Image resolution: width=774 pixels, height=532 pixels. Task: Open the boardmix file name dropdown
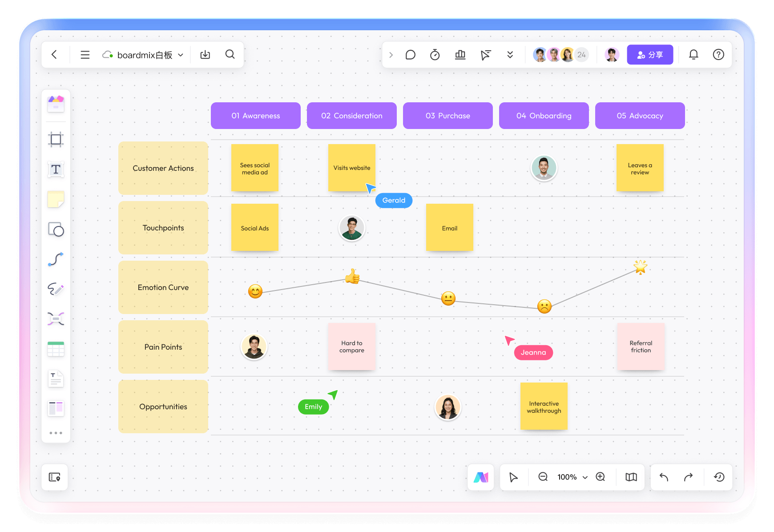[181, 55]
